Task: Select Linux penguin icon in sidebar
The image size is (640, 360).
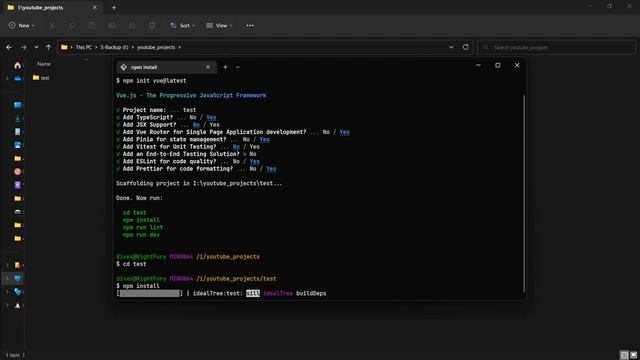Action: point(18,305)
